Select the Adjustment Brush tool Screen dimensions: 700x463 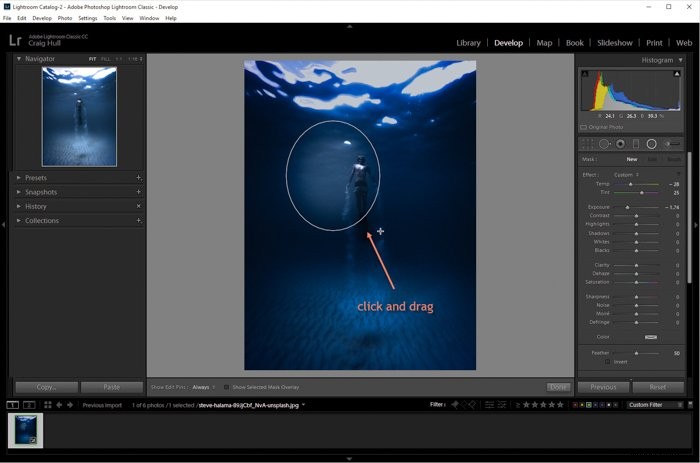tap(672, 144)
